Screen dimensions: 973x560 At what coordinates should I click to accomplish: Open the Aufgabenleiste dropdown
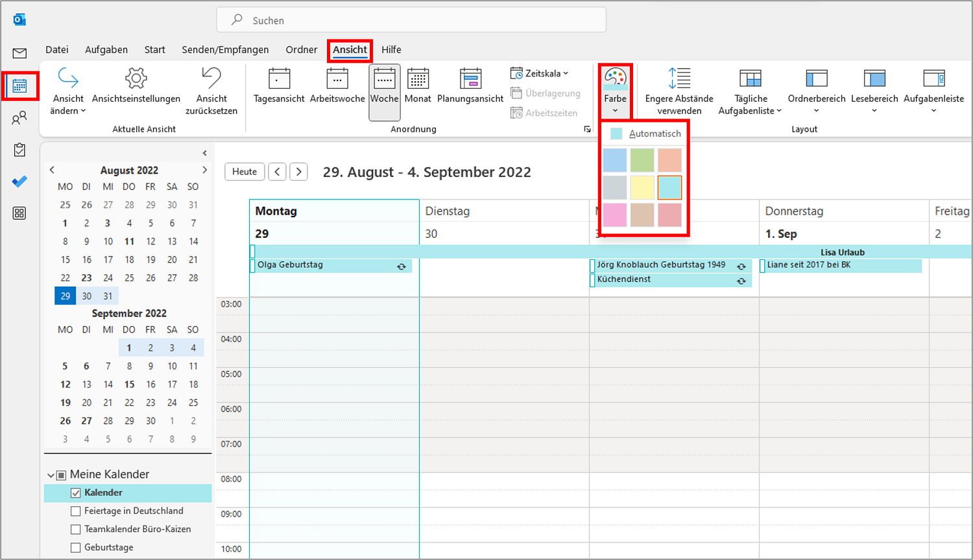(x=933, y=91)
